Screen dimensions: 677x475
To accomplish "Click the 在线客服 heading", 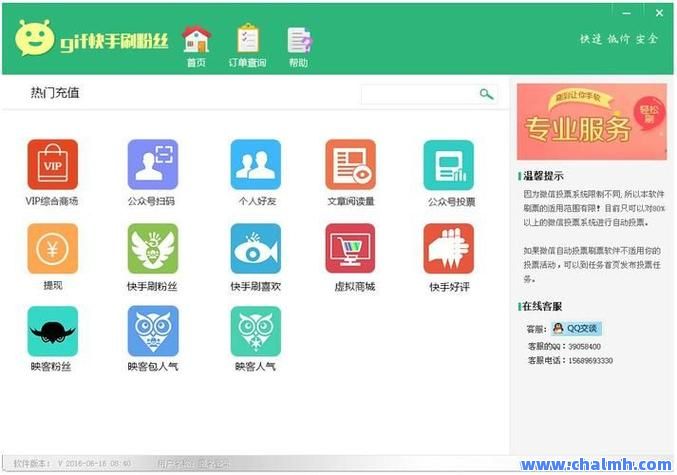I will coord(542,307).
